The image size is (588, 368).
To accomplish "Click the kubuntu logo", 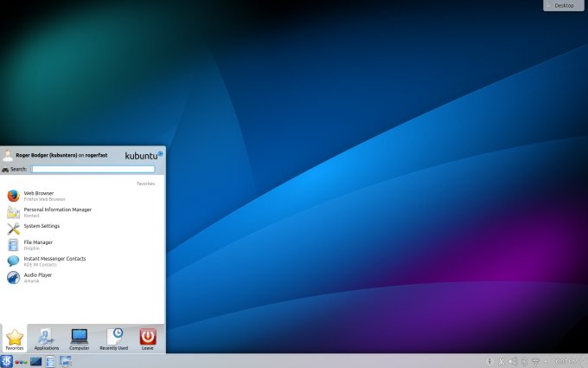I will pyautogui.click(x=144, y=156).
